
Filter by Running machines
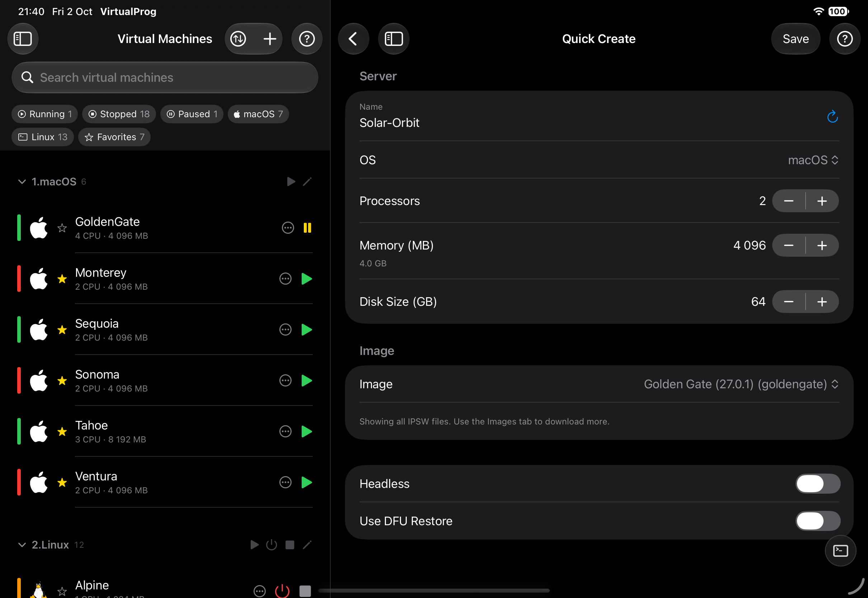coord(44,114)
